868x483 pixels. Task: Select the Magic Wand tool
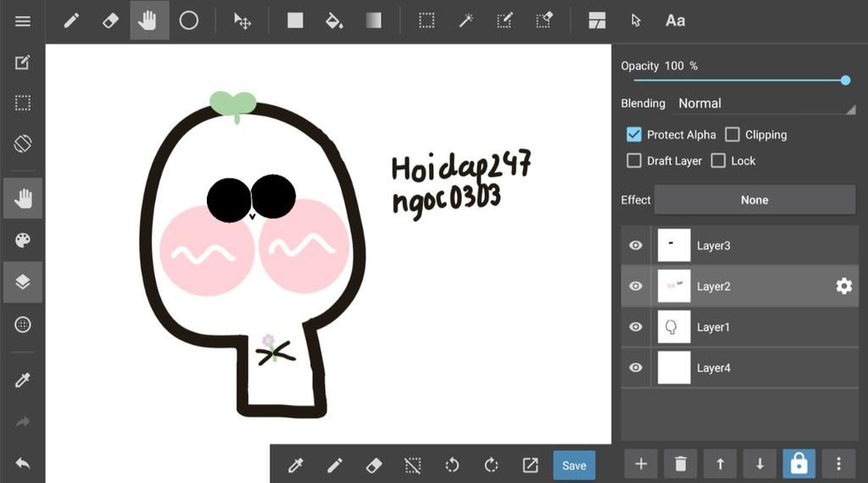coord(465,21)
